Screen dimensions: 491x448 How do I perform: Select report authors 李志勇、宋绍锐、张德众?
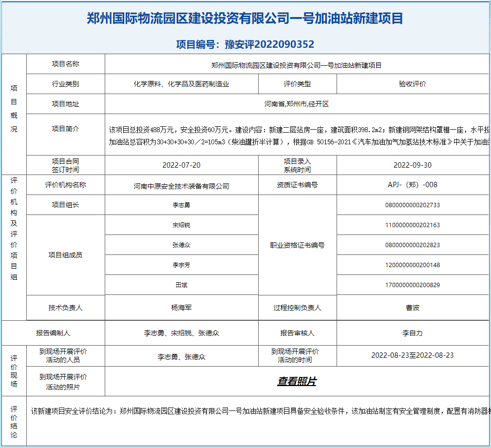point(182,333)
